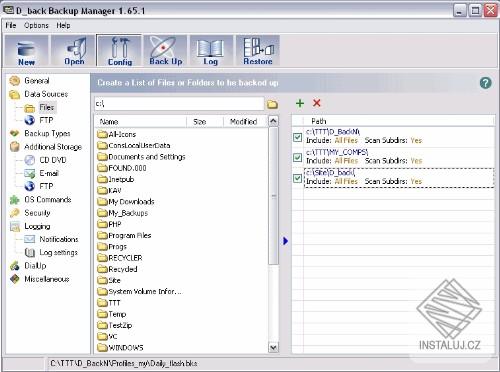Click the browse folder icon beside path field
This screenshot has width=500, height=372.
[x=272, y=104]
